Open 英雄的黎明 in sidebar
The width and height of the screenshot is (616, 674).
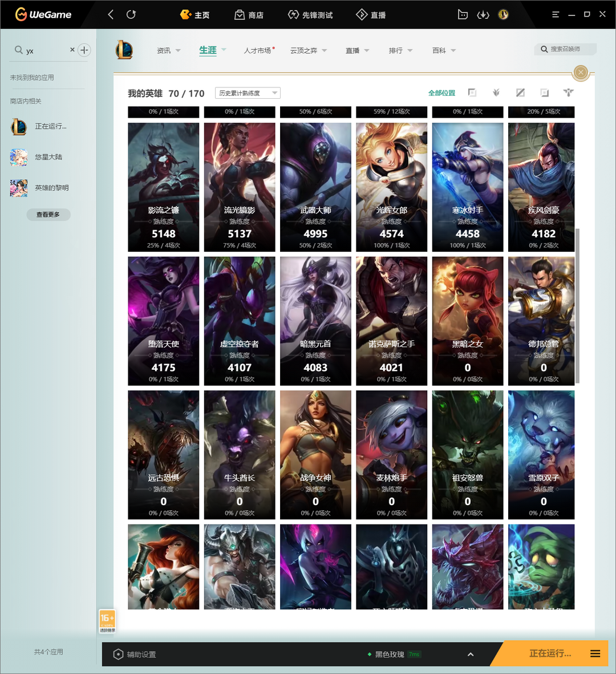coord(39,188)
